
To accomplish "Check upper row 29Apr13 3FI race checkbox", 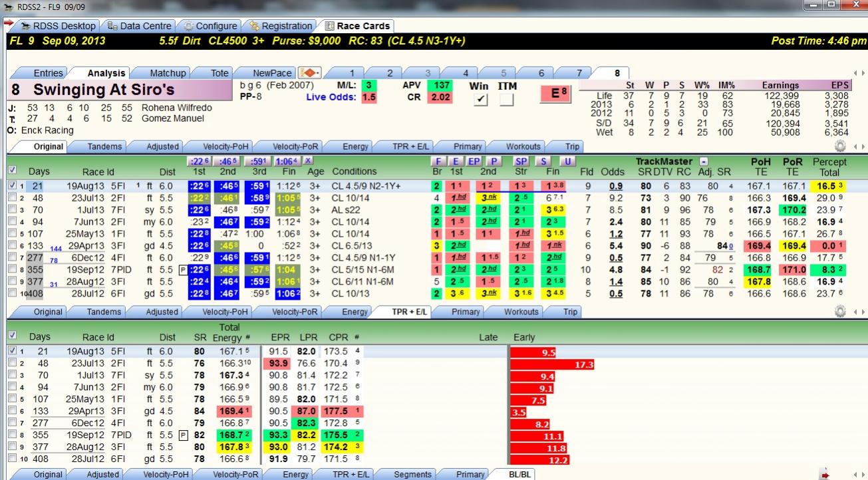I will coord(12,246).
